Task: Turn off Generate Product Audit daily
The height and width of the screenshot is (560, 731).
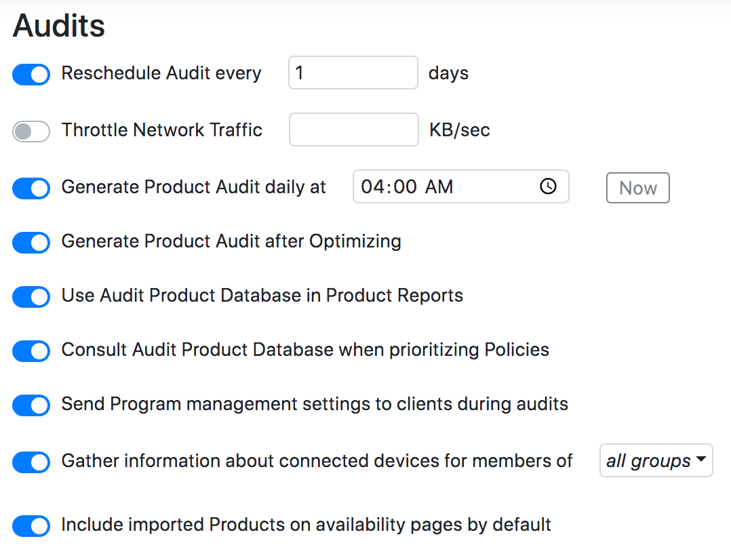Action: click(x=31, y=188)
